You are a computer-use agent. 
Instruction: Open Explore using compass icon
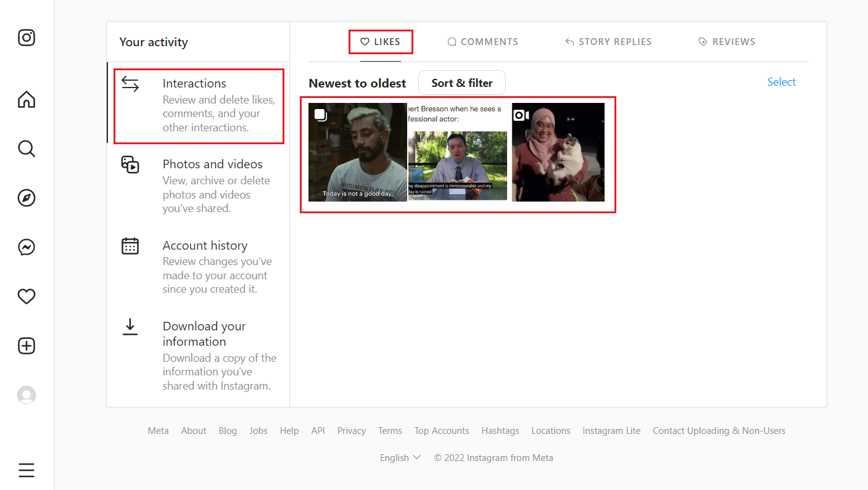coord(27,198)
